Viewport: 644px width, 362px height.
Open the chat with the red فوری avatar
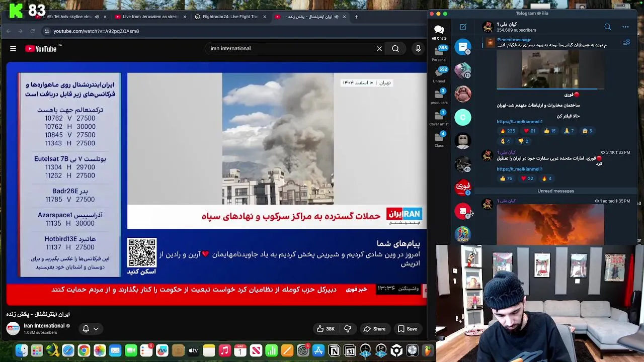[463, 187]
